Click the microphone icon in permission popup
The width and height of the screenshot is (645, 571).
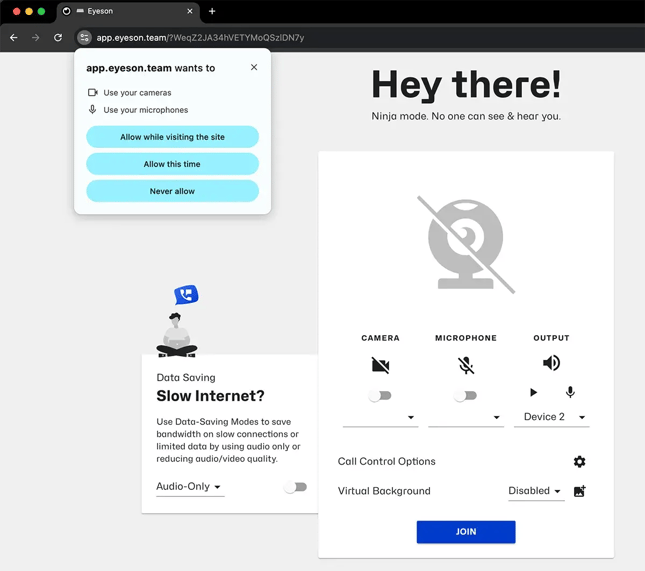point(93,109)
